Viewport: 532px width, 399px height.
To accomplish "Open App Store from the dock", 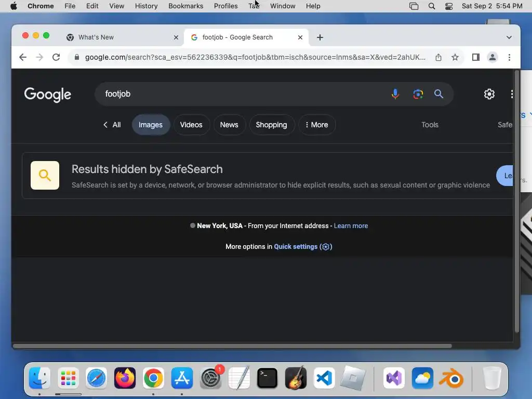I will [182, 378].
